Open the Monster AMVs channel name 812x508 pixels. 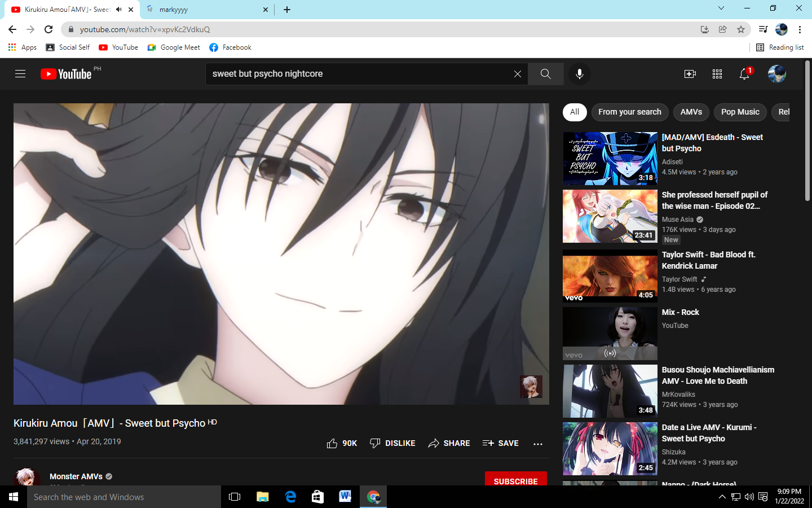pyautogui.click(x=76, y=476)
